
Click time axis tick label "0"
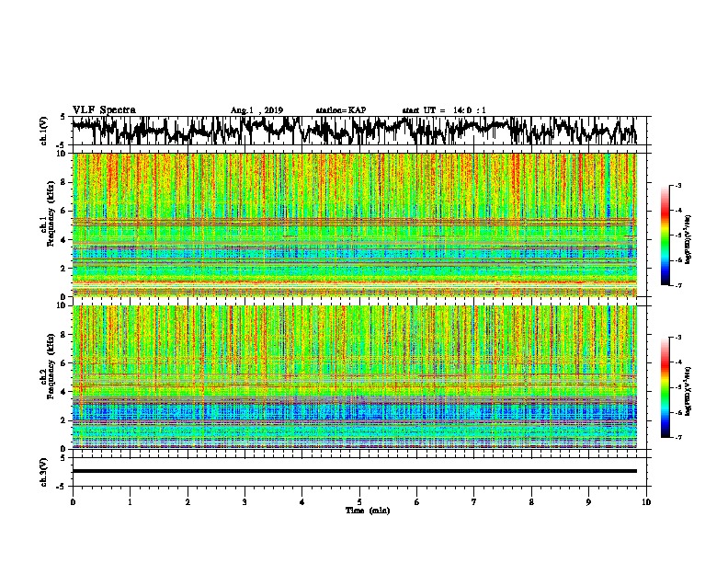point(73,502)
